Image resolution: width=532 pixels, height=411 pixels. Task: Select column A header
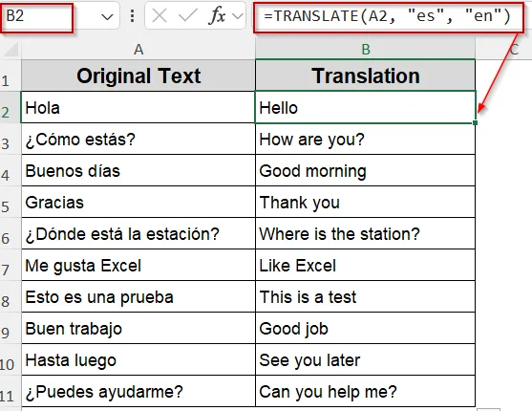[x=138, y=50]
